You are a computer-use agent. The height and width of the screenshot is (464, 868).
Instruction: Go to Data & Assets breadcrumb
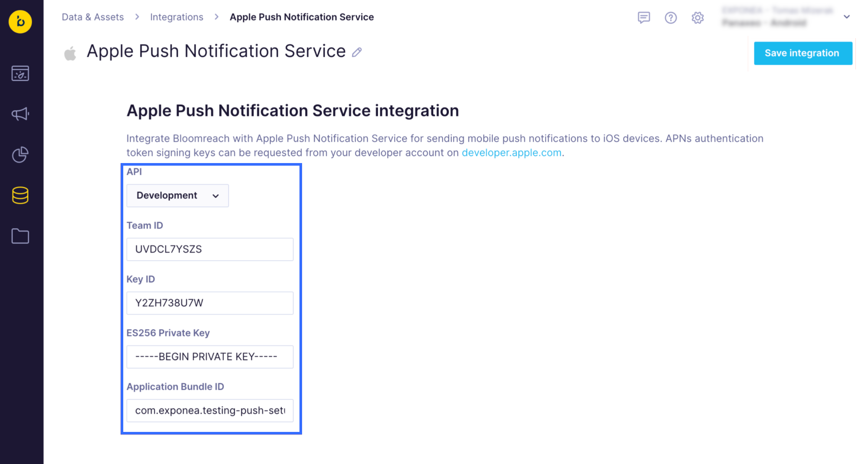tap(93, 17)
